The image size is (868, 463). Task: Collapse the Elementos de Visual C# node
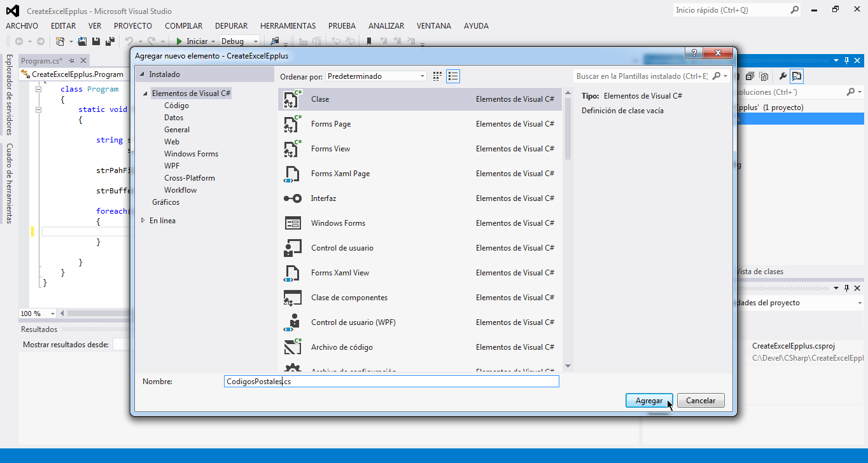coord(146,93)
